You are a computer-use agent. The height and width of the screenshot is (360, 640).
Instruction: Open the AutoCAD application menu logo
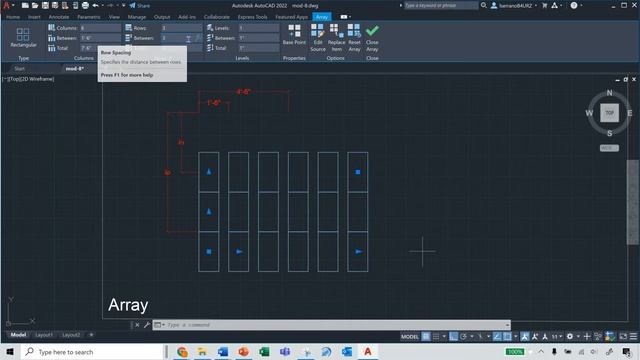6,5
